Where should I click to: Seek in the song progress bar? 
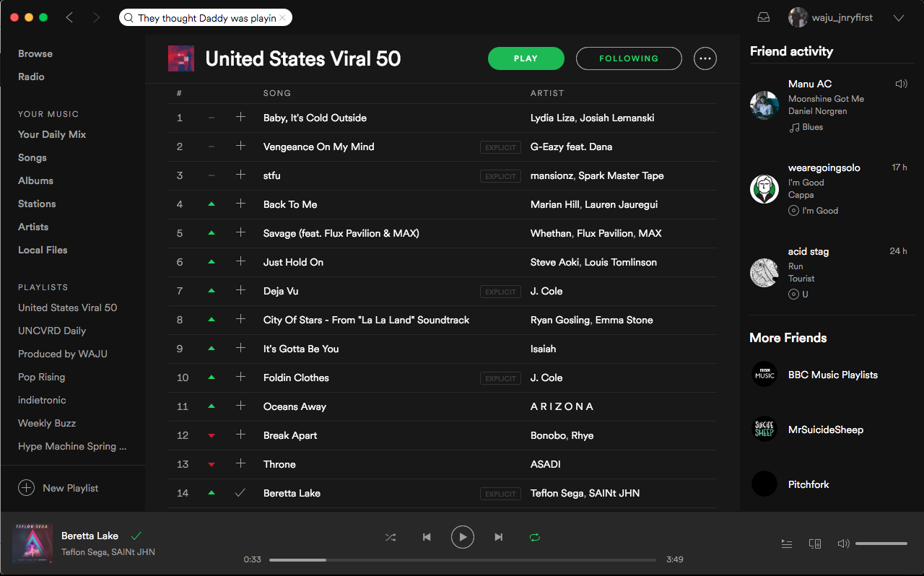(x=463, y=559)
